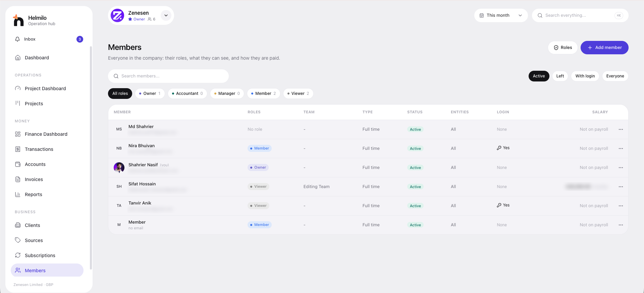
Task: Open Shahrier Nasif's member row
Action: (368, 168)
